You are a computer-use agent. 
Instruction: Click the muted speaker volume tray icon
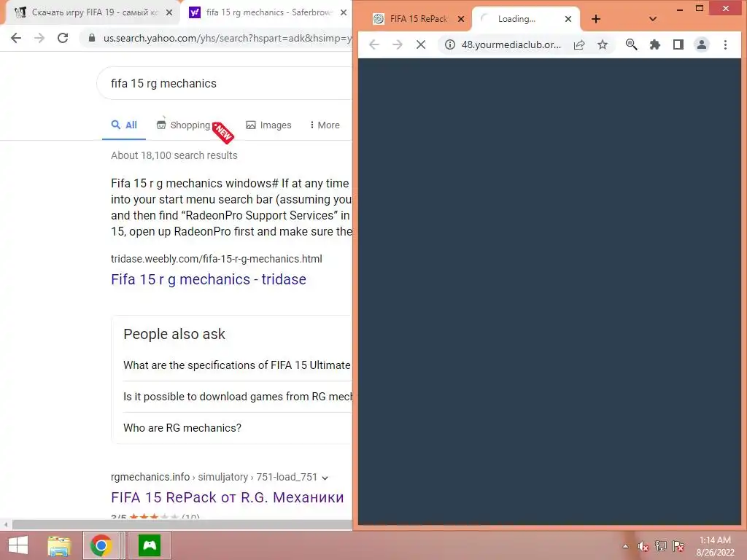point(643,546)
